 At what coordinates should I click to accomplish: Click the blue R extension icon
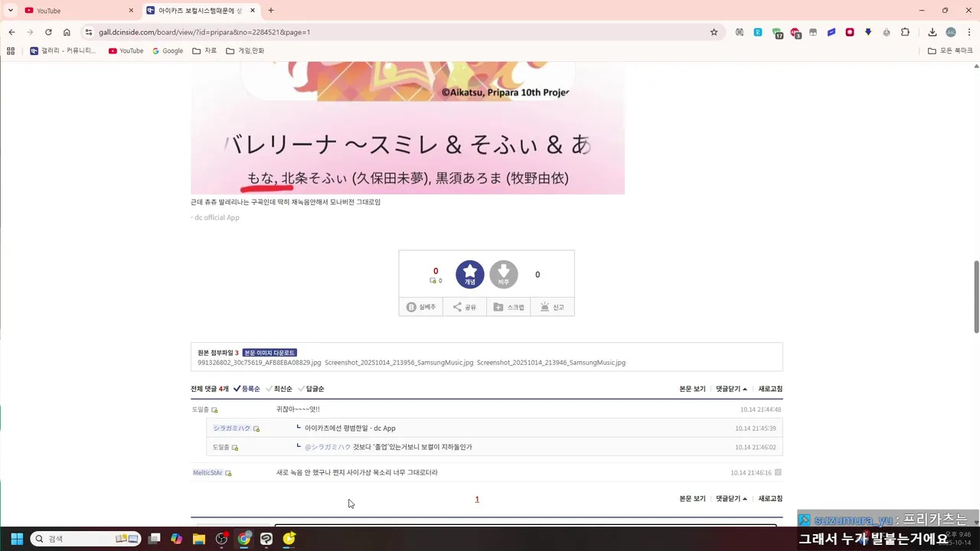click(x=758, y=32)
